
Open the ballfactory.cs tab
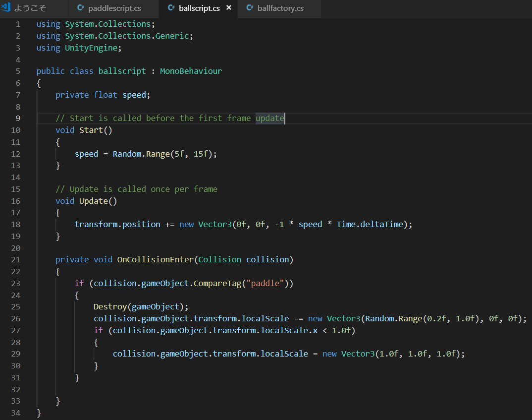[x=280, y=8]
